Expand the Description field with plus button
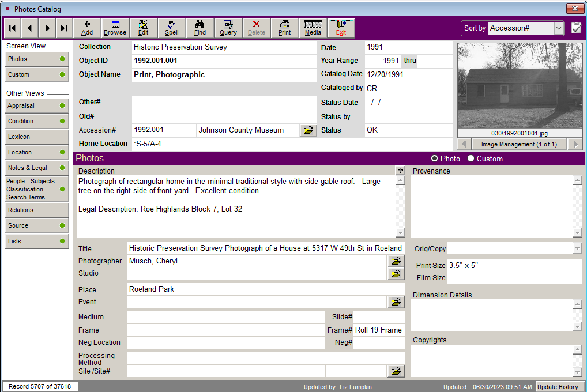Screen dimensions: 587x392 (x=400, y=170)
